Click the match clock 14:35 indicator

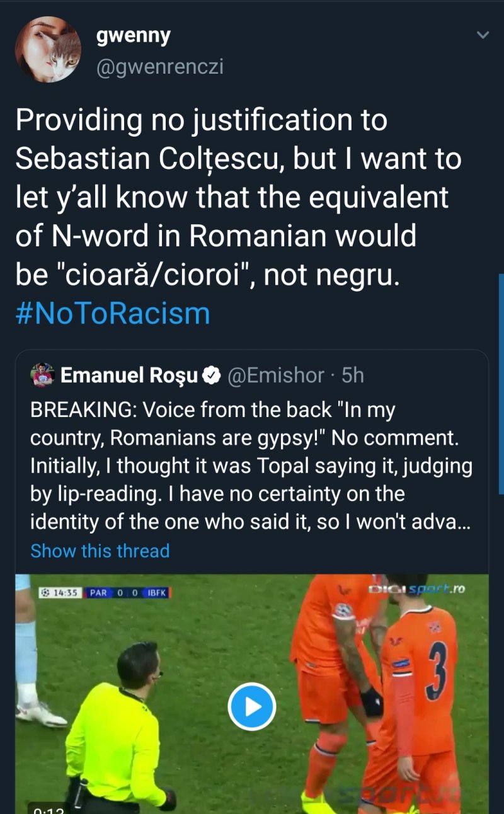(60, 592)
